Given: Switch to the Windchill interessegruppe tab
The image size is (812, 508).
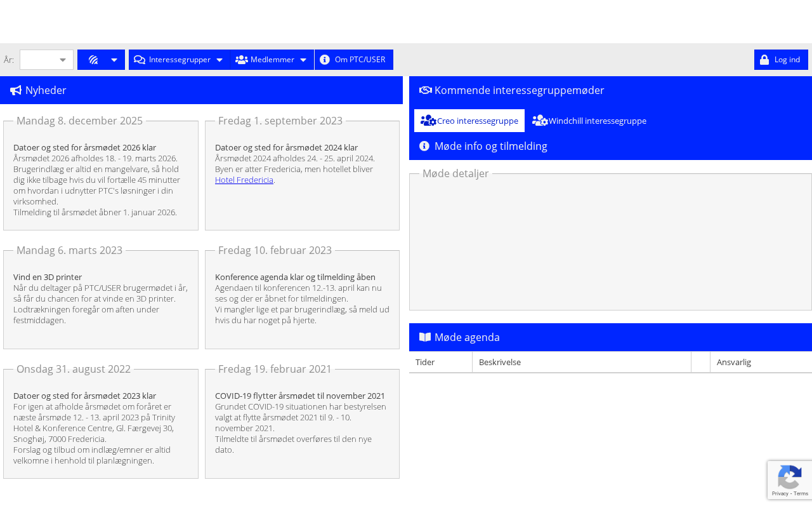Looking at the screenshot, I should [x=589, y=121].
